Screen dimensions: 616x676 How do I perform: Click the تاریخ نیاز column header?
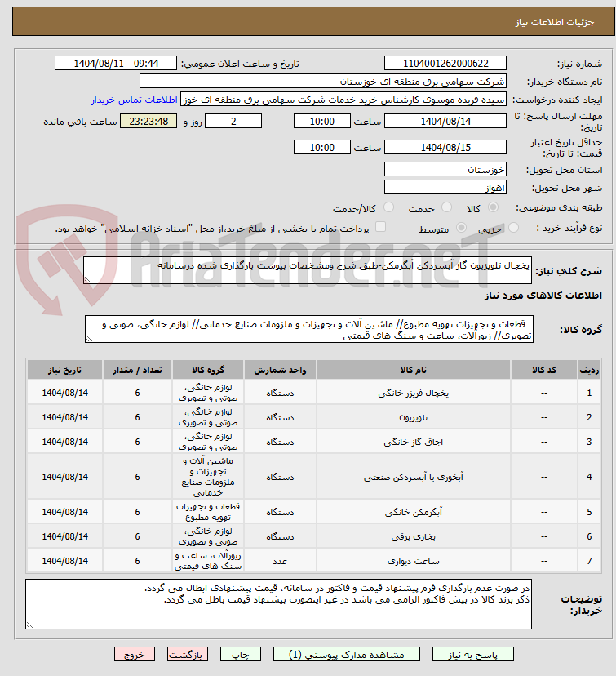coord(65,371)
